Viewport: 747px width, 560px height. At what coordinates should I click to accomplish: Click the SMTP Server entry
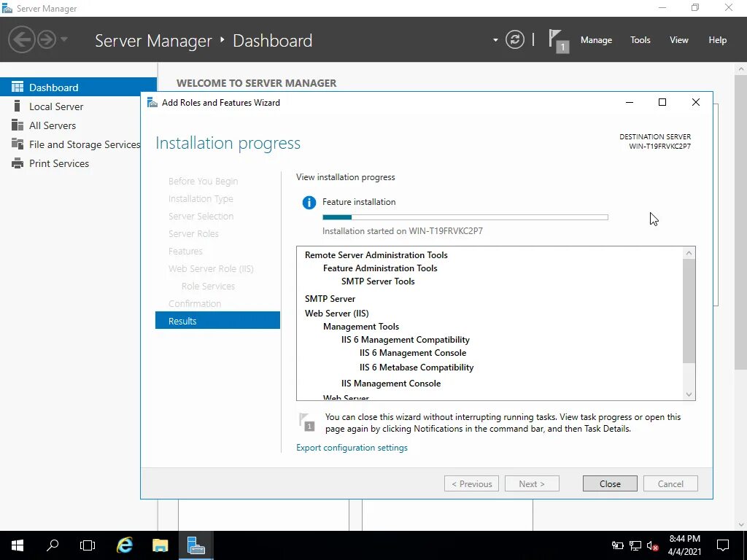coord(330,298)
